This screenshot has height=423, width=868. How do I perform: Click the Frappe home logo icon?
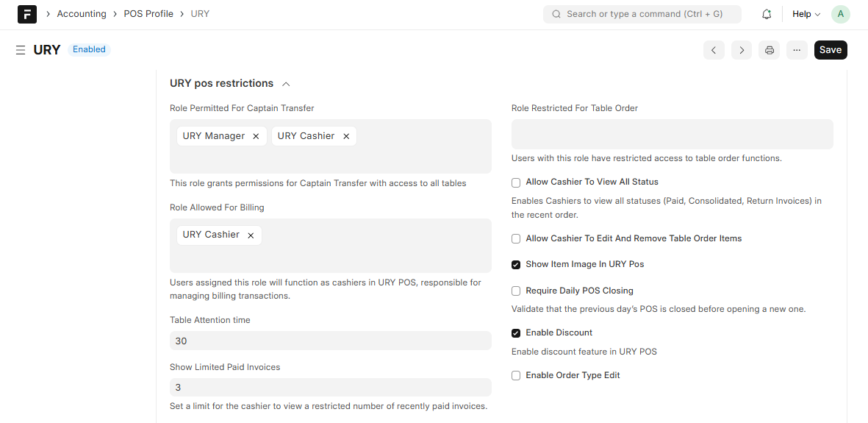(27, 14)
